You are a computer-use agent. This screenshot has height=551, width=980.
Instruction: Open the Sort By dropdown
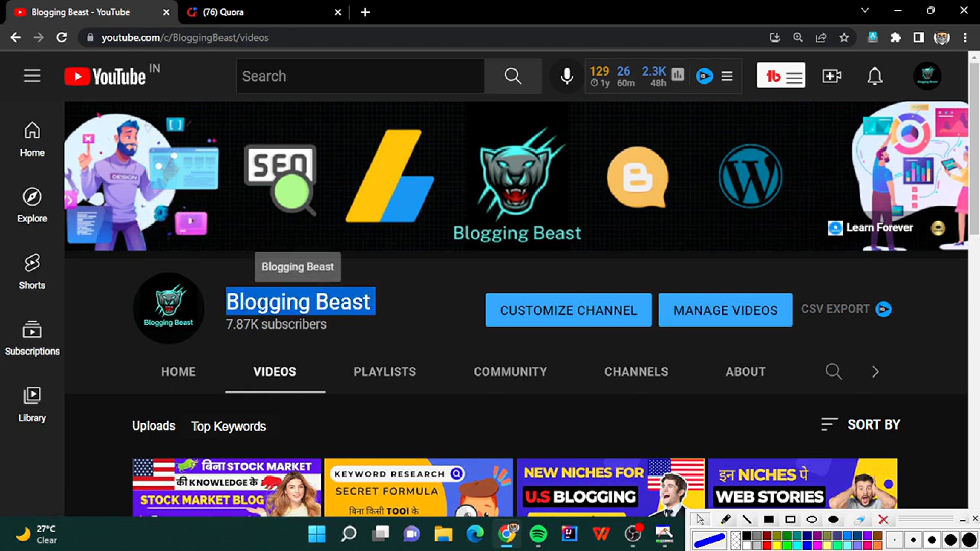tap(861, 424)
